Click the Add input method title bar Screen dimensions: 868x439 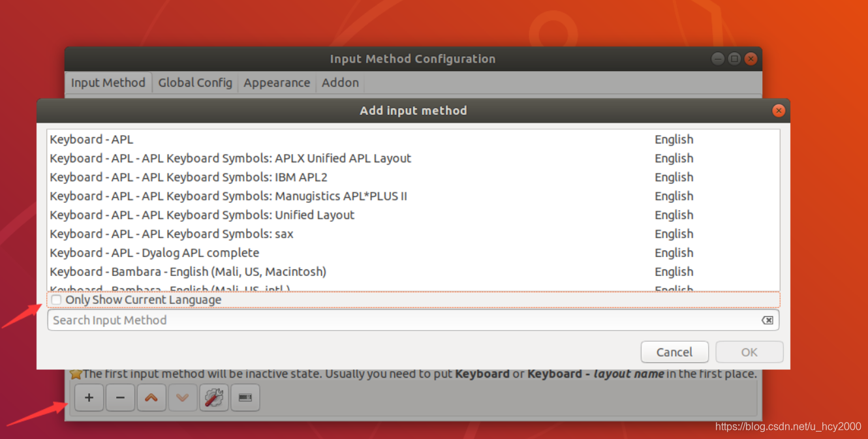pyautogui.click(x=413, y=111)
